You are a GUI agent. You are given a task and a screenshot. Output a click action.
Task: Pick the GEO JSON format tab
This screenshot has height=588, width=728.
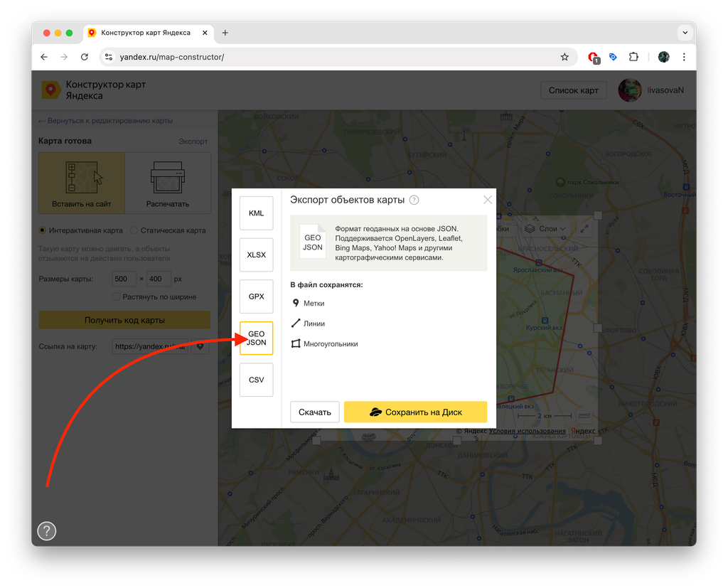pos(256,338)
